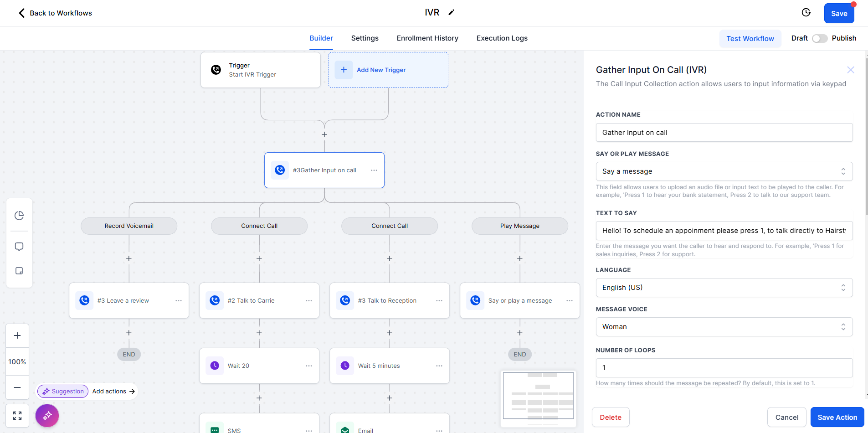The height and width of the screenshot is (433, 868).
Task: Zoom in on the canvas with plus button
Action: point(17,336)
